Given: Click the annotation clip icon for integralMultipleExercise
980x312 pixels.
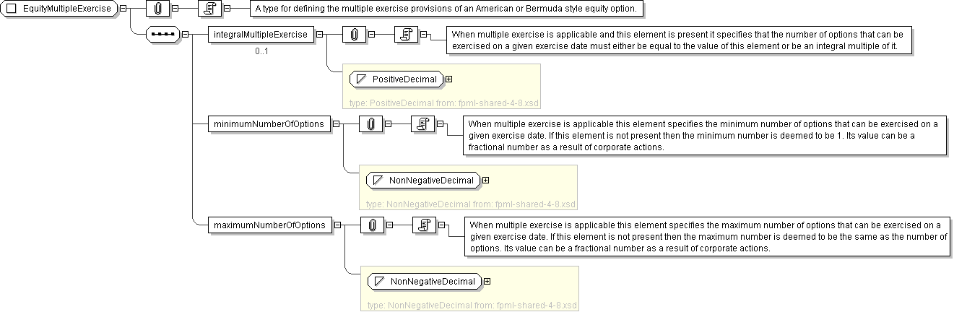Looking at the screenshot, I should [x=354, y=35].
